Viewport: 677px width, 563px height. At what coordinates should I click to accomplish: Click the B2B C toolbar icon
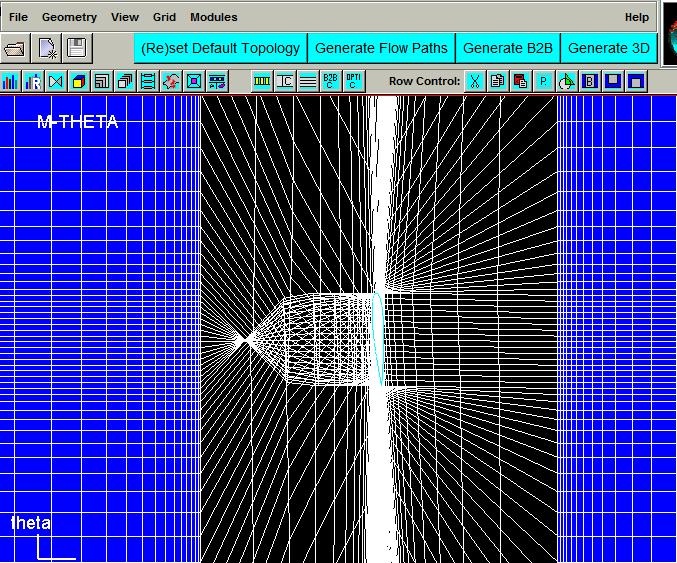pyautogui.click(x=330, y=81)
